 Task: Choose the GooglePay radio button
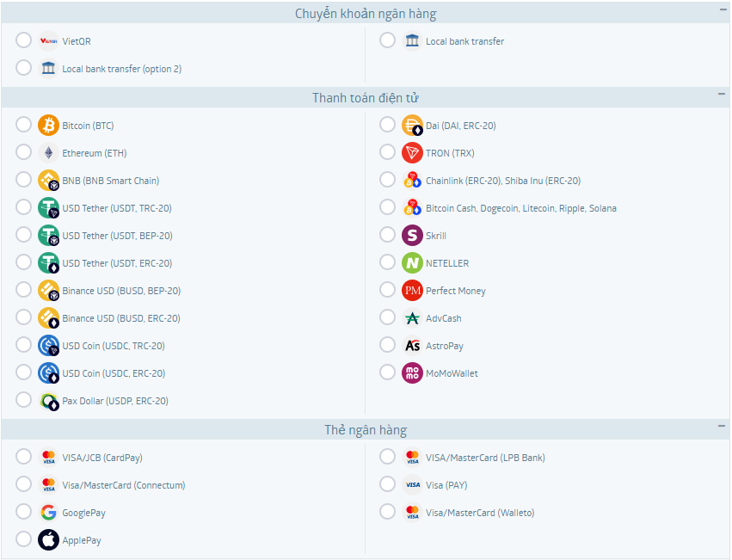click(x=23, y=512)
